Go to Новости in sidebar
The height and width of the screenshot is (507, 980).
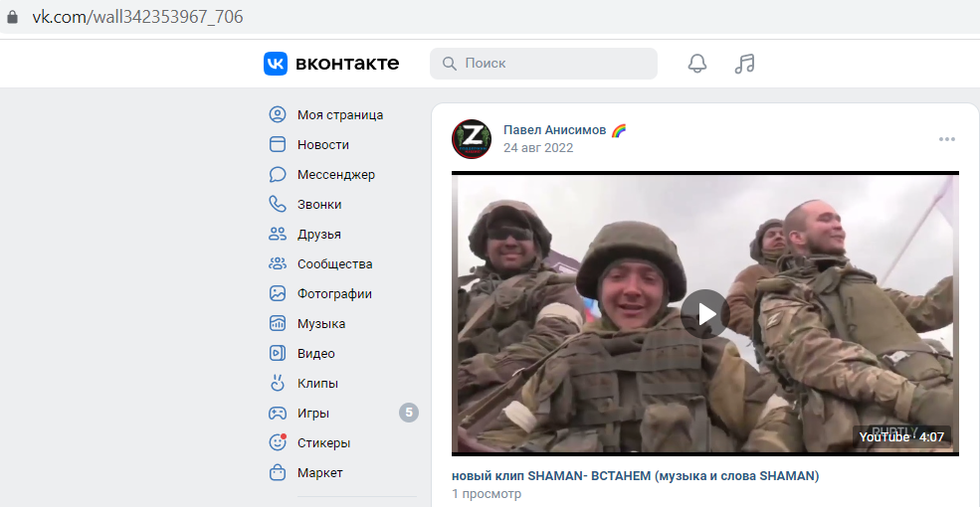(323, 145)
